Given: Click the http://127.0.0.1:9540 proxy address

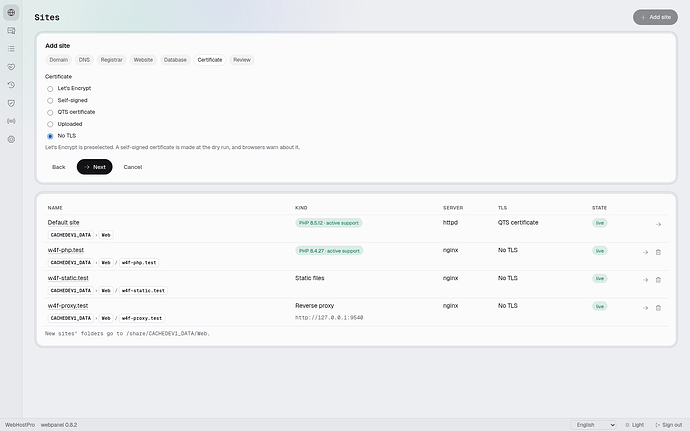Looking at the screenshot, I should [329, 317].
